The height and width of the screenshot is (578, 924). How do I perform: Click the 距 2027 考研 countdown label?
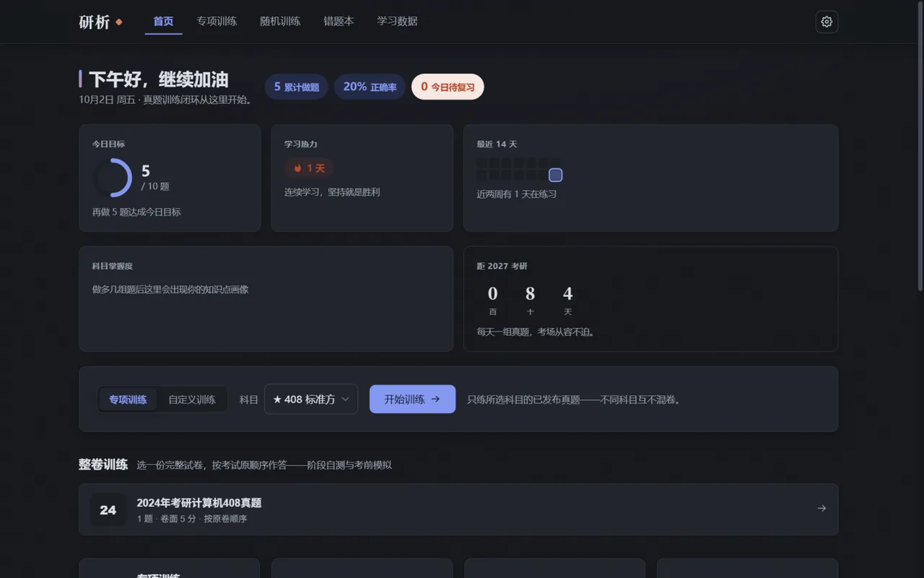[502, 266]
